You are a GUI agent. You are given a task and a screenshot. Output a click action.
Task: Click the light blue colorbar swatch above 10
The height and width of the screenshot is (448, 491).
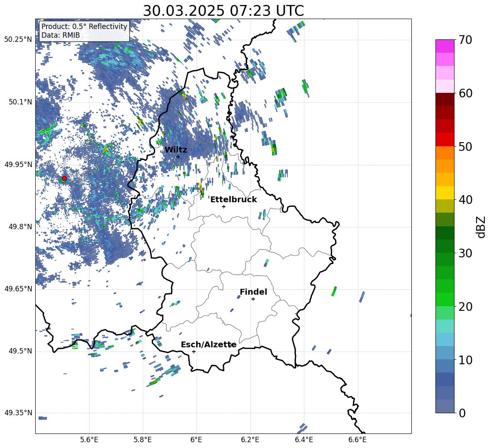click(x=445, y=353)
